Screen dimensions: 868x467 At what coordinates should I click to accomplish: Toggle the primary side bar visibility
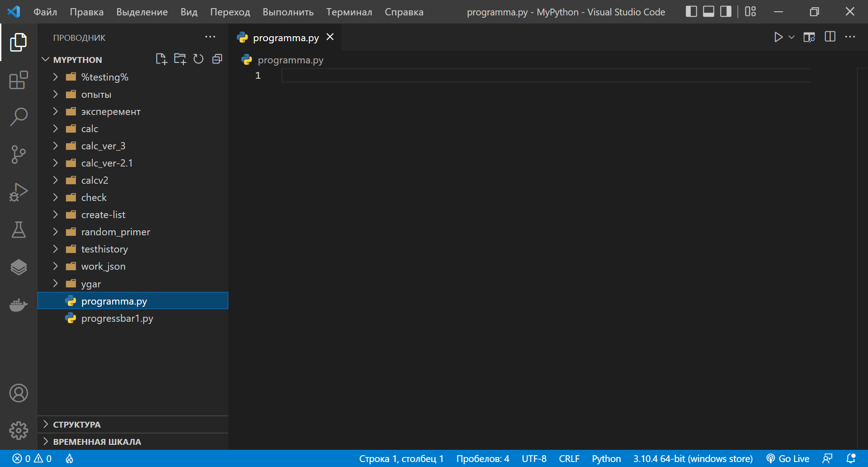pos(691,12)
